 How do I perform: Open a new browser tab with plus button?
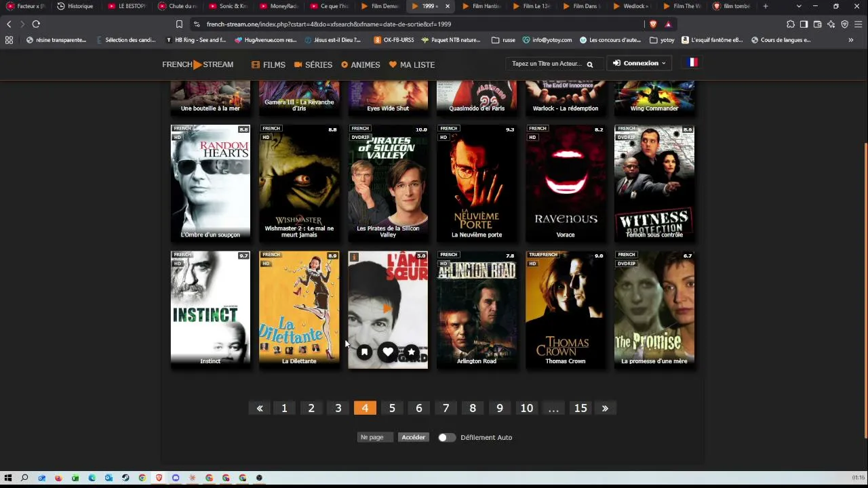pos(766,6)
